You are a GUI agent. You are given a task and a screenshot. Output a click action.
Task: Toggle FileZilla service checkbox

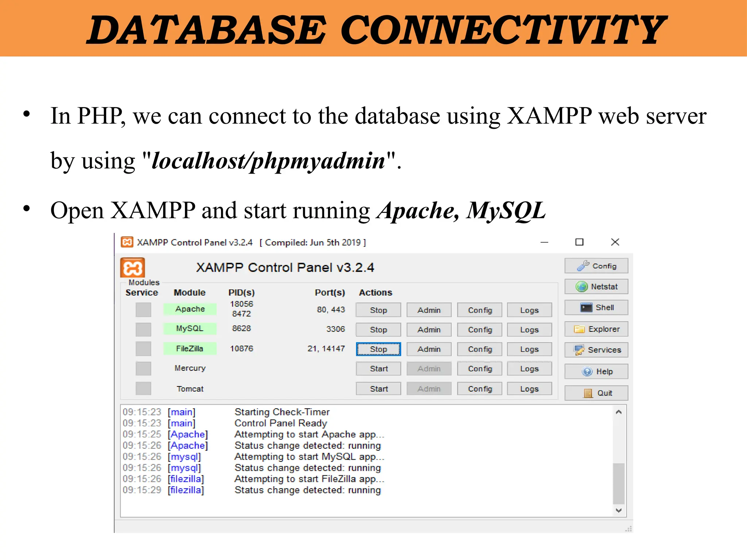(x=143, y=349)
